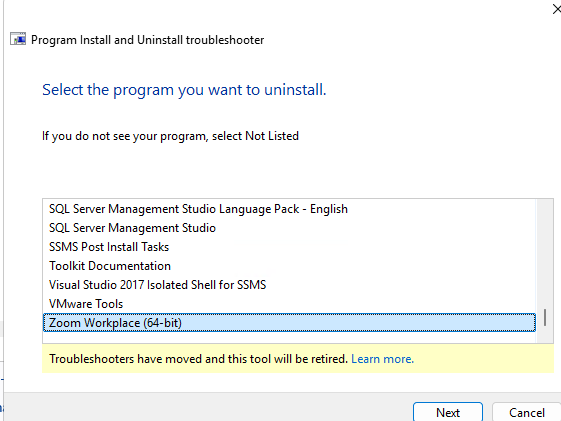This screenshot has height=421, width=561.
Task: Close the troubleshooter window
Action: point(556,9)
